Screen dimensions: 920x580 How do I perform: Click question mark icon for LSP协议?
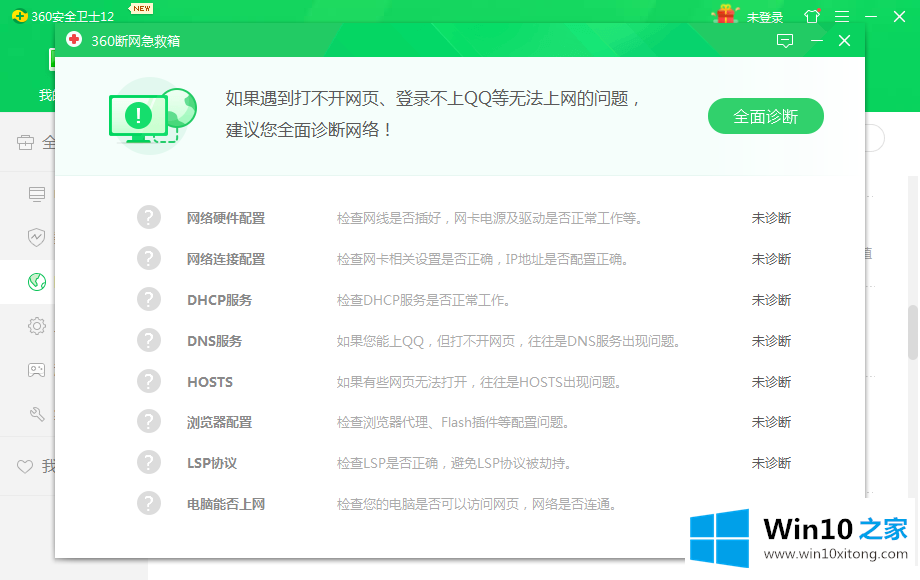[x=149, y=463]
